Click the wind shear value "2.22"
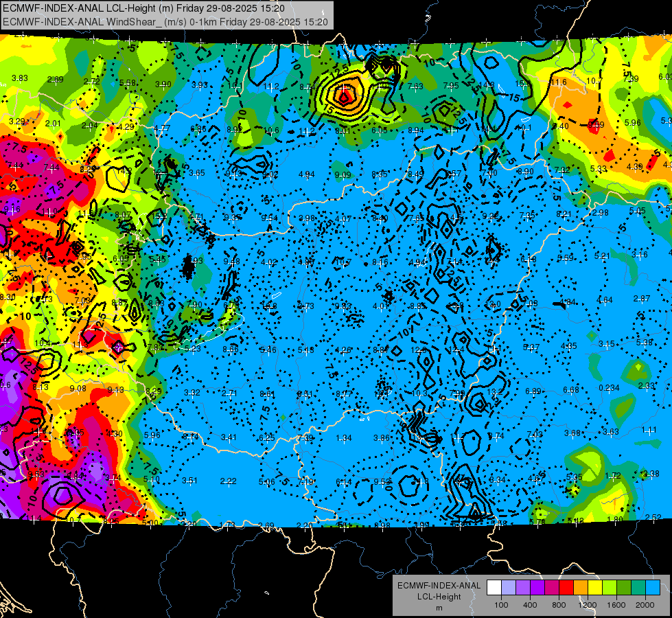The height and width of the screenshot is (618, 672). (x=228, y=481)
